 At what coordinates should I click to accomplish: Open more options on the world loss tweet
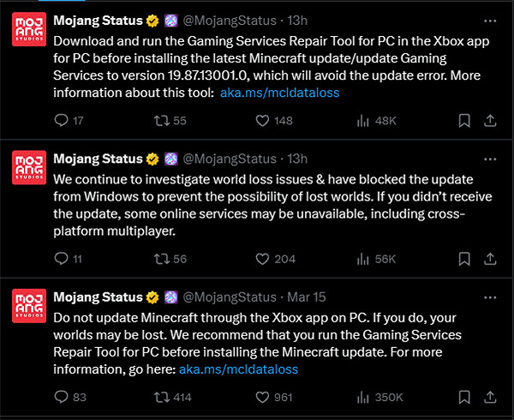pyautogui.click(x=490, y=158)
